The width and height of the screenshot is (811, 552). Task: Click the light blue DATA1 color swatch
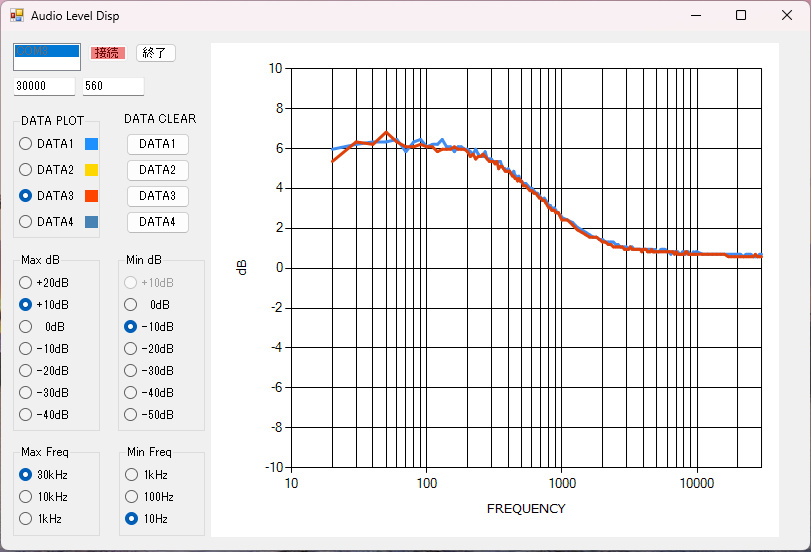pyautogui.click(x=91, y=144)
